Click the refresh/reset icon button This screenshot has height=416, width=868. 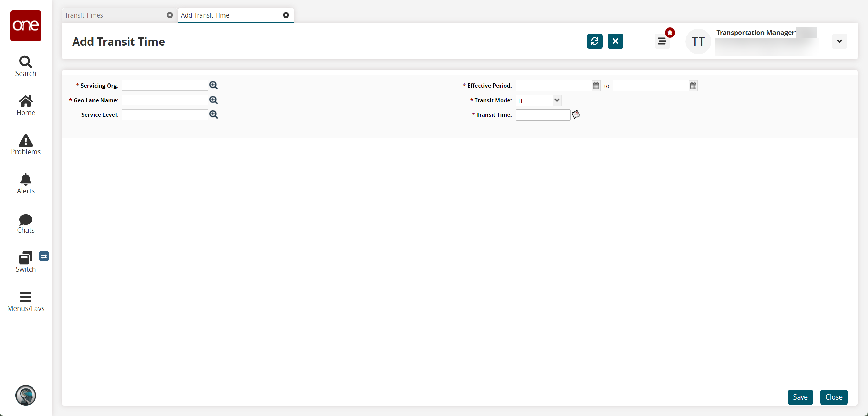pos(594,41)
